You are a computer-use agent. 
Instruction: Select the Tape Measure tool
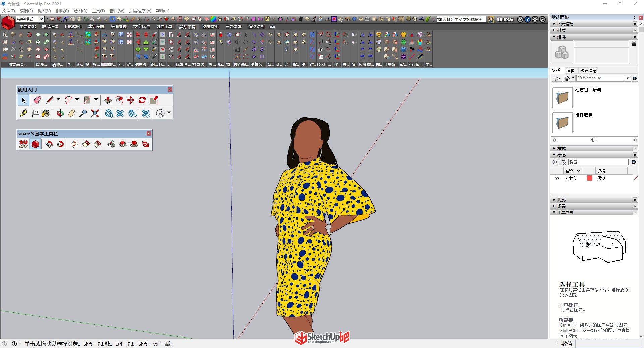(x=23, y=113)
